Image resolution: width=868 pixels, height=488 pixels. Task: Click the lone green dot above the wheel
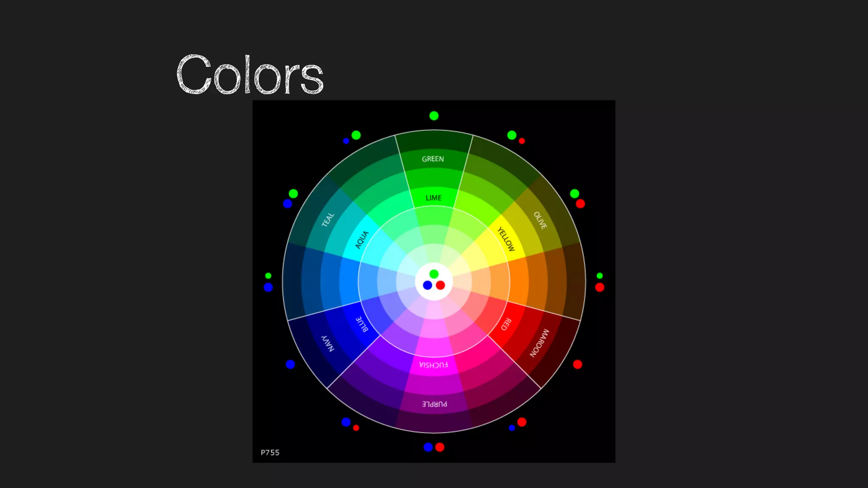(x=434, y=116)
